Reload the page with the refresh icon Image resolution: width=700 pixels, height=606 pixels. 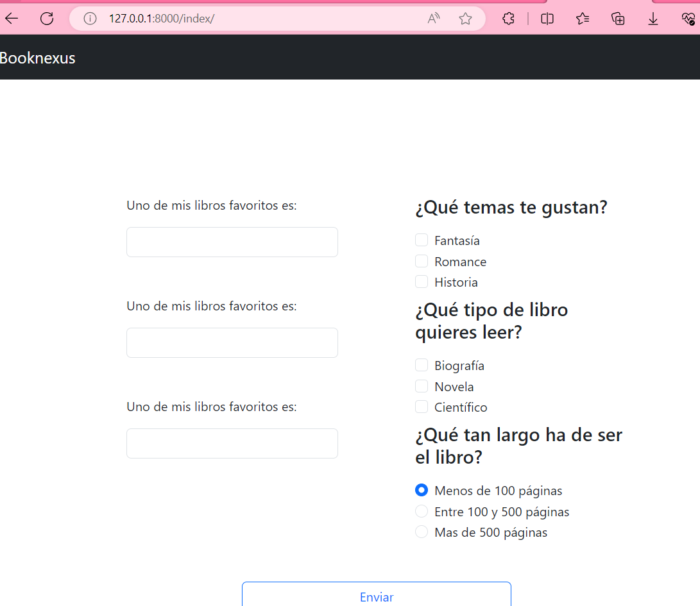(x=47, y=19)
